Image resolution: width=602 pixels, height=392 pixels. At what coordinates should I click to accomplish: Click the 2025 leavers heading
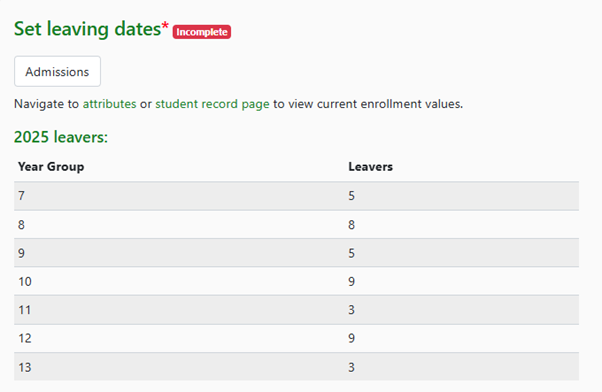click(x=61, y=137)
